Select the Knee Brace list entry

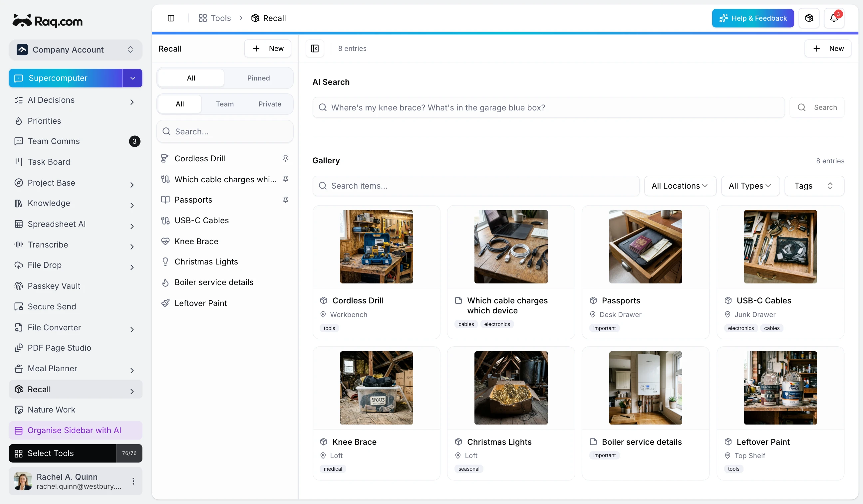225,241
